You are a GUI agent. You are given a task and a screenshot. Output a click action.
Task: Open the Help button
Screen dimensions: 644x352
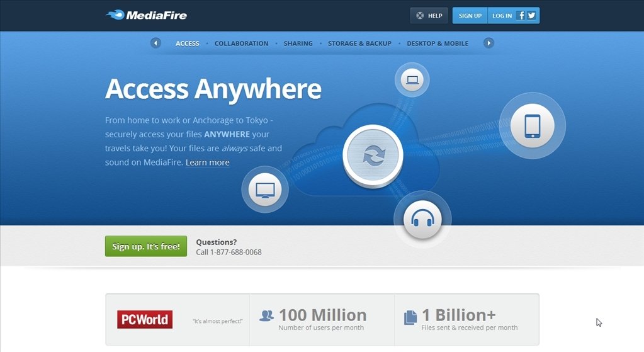tap(429, 16)
